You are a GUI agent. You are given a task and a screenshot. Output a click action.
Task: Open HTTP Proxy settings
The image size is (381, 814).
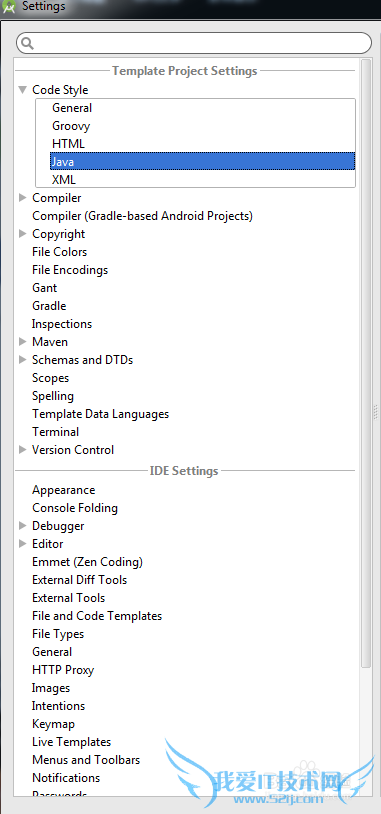pos(63,670)
